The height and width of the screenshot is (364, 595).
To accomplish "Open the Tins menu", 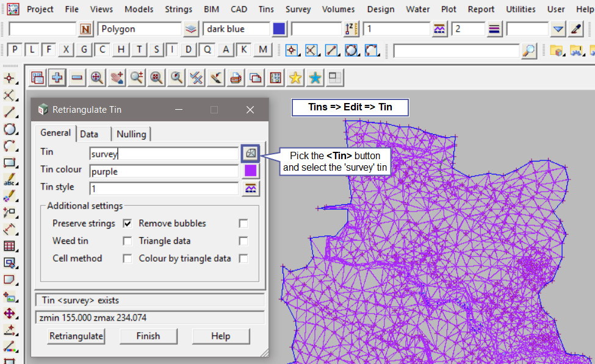I will click(266, 9).
